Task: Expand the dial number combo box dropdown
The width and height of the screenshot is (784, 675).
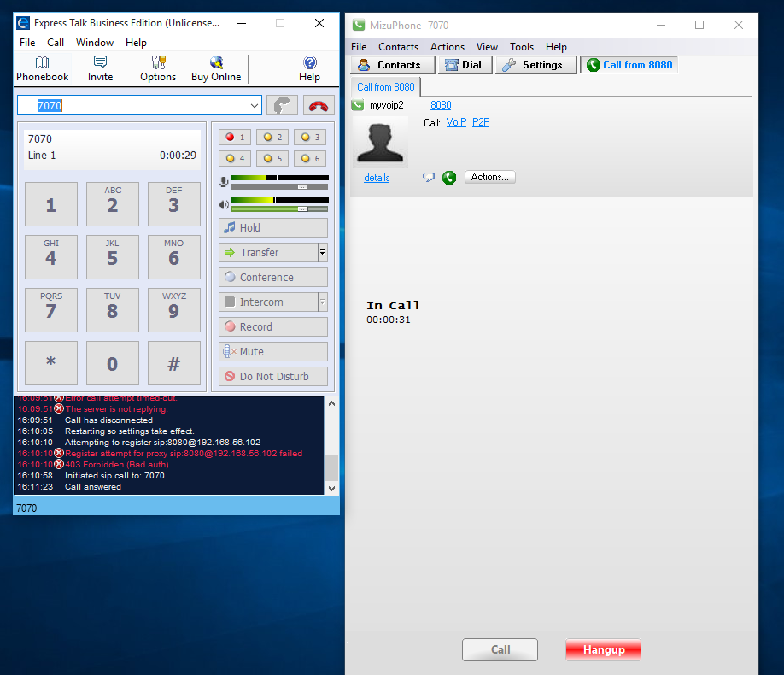Action: click(x=254, y=105)
